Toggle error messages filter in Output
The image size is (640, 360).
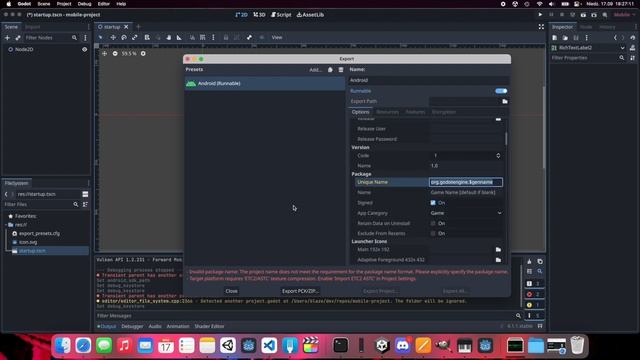533,294
